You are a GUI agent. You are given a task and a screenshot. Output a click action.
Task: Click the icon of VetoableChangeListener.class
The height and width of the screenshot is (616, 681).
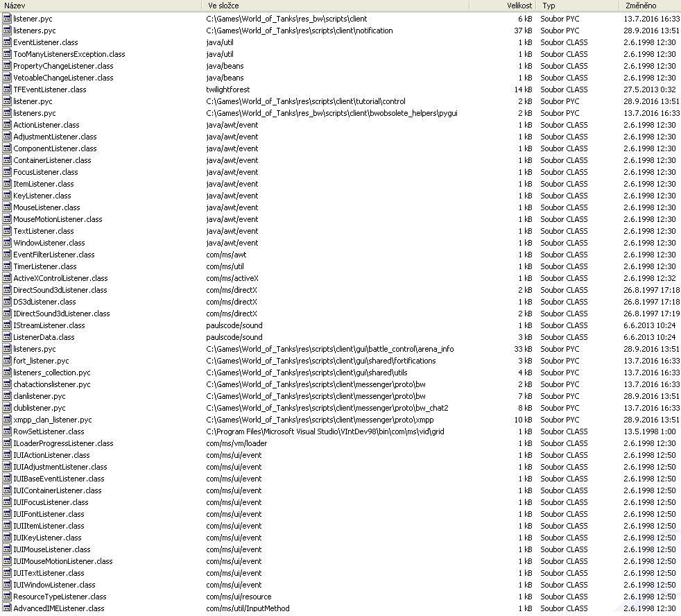(x=6, y=77)
